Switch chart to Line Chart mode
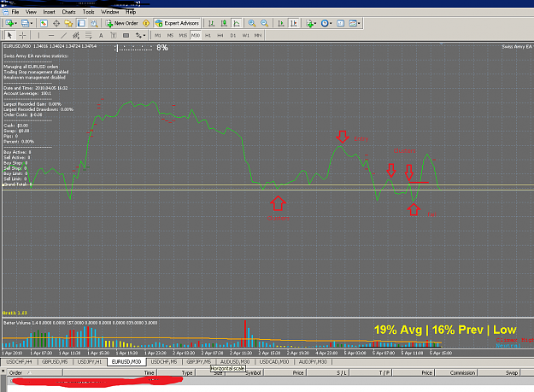 237,23
